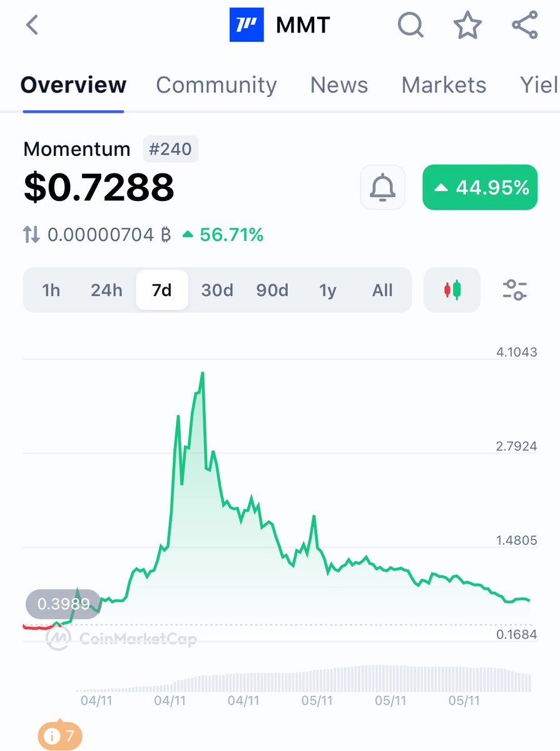This screenshot has height=751, width=560.
Task: Open search with magnifier icon
Action: click(x=411, y=26)
